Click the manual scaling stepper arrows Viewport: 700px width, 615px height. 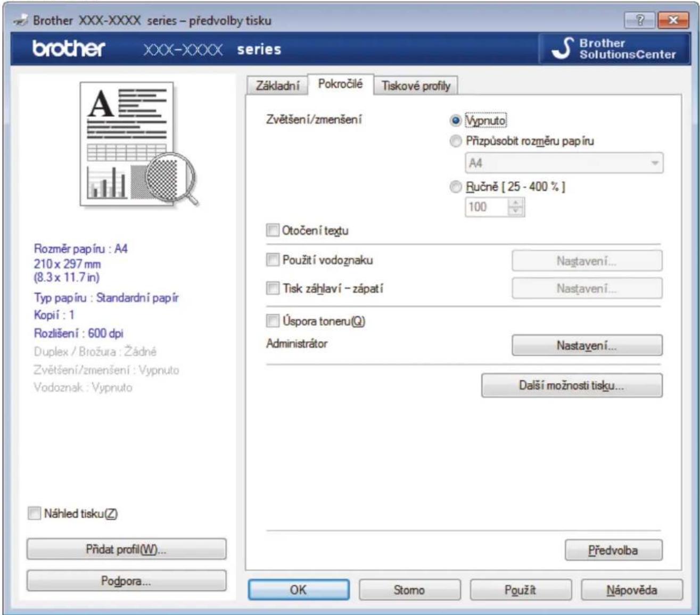(516, 207)
